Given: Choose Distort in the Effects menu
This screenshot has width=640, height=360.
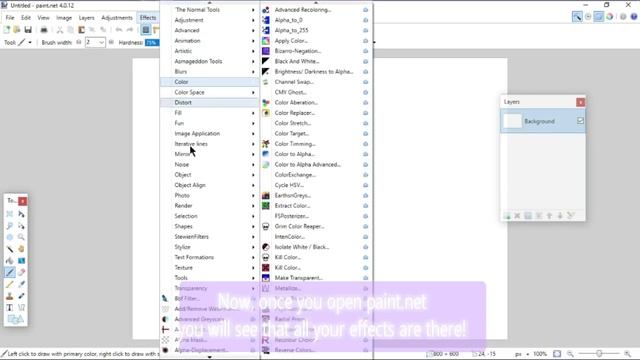Looking at the screenshot, I should click(x=209, y=102).
